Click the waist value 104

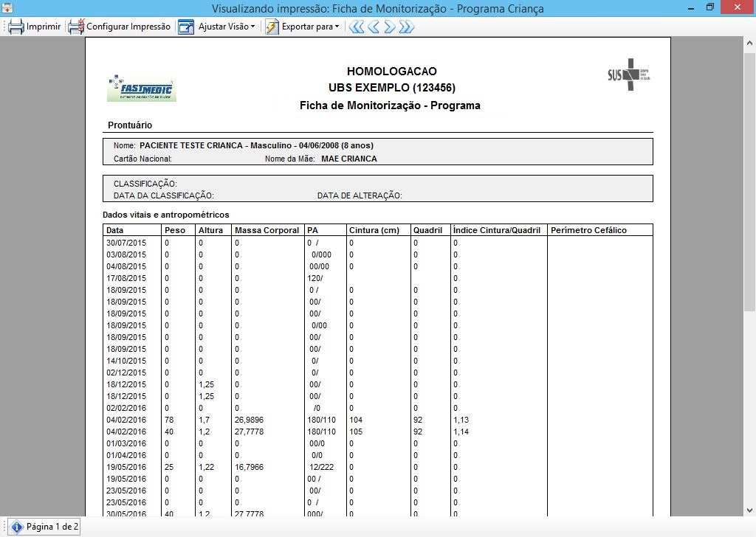(356, 420)
